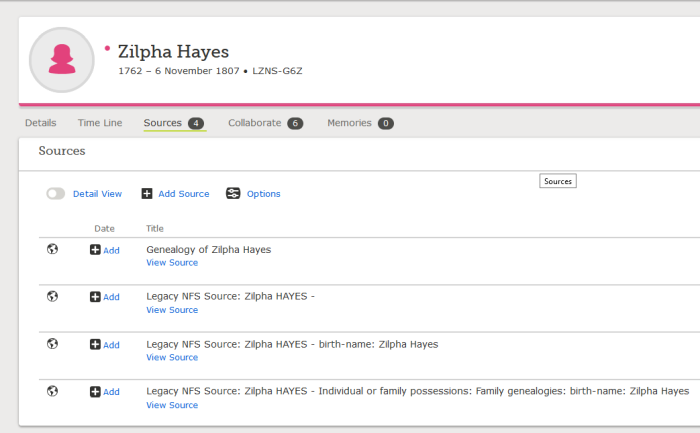Open View Source for the last Legacy NFS entry
Screen dimensions: 700x433
point(172,405)
